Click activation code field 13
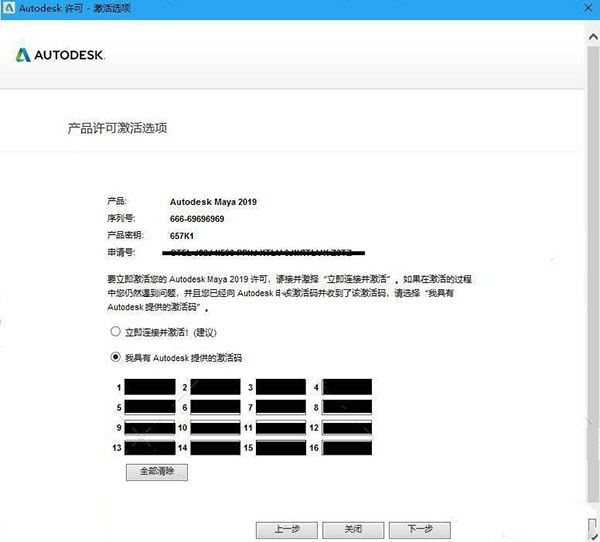The width and height of the screenshot is (600, 542). (150, 448)
